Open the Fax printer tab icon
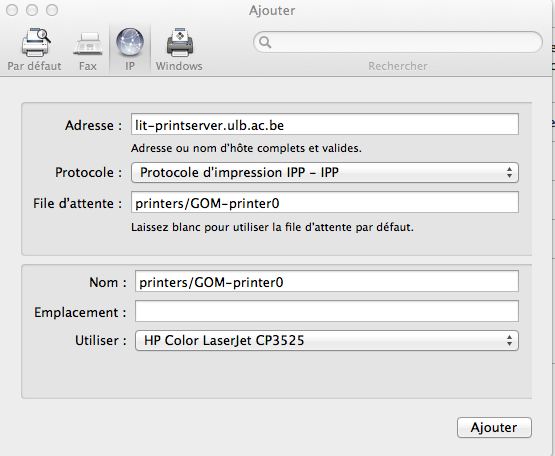Image resolution: width=555 pixels, height=456 pixels. 88,44
